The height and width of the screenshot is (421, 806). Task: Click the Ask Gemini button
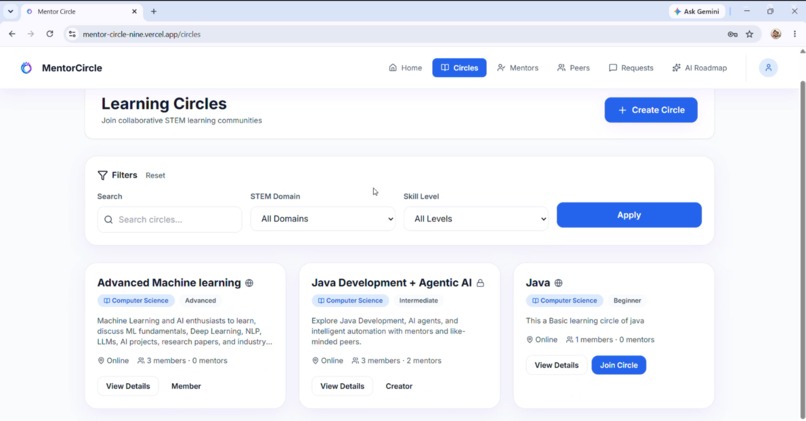pyautogui.click(x=697, y=11)
